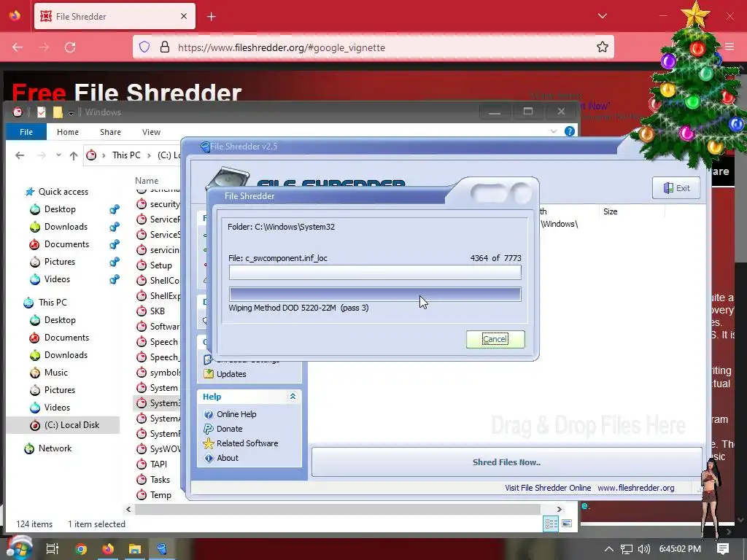
Task: Reload the page in Firefox
Action: (70, 47)
